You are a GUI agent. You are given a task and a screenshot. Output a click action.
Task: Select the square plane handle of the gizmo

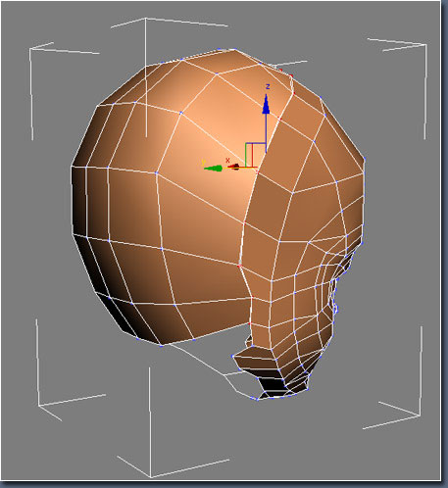click(256, 155)
